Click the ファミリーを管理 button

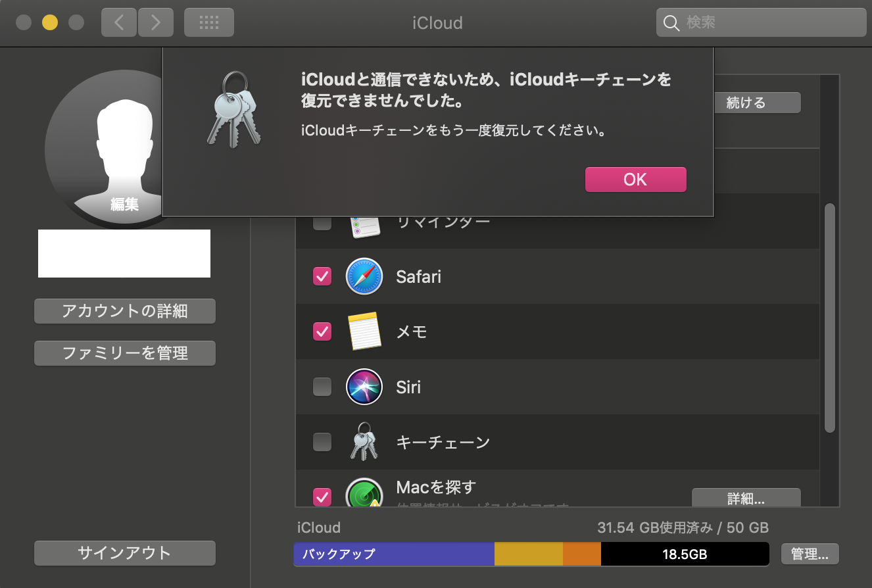(x=125, y=353)
